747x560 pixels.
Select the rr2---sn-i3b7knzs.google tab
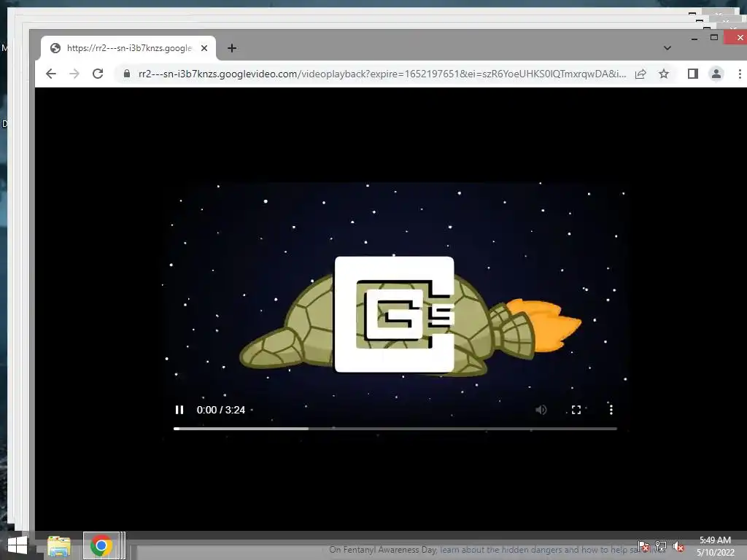[128, 48]
